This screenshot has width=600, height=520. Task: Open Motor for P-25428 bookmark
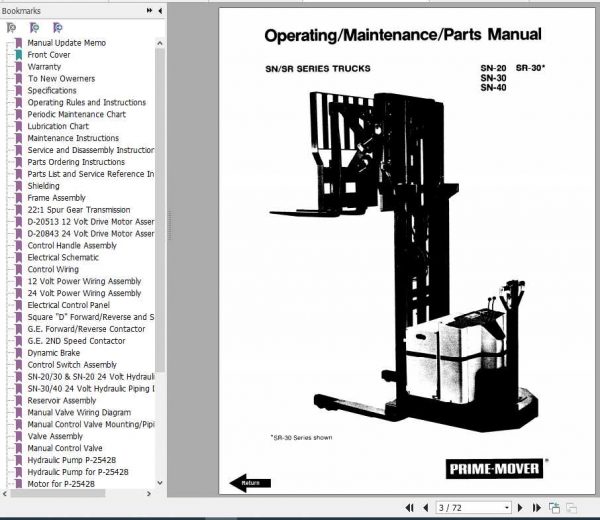tap(61, 484)
